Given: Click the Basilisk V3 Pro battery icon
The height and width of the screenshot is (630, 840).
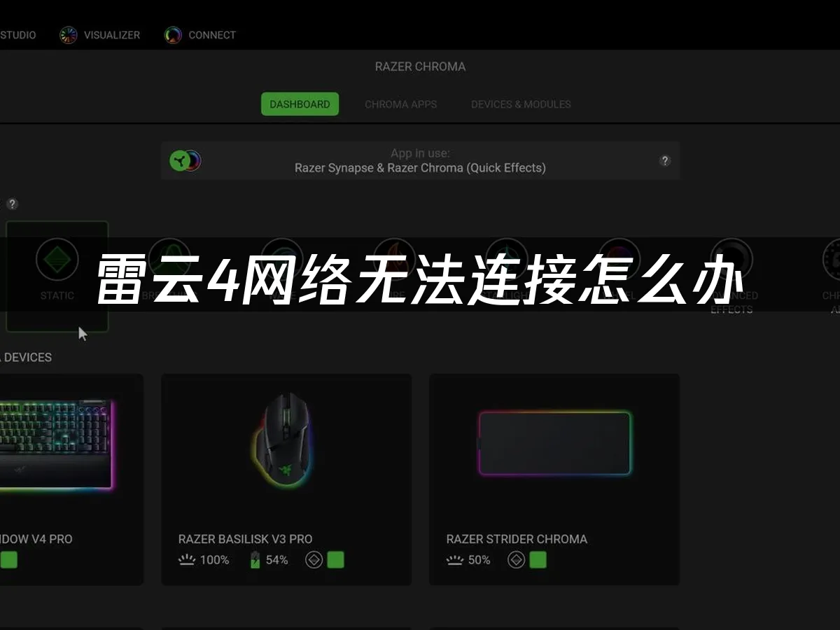Looking at the screenshot, I should [x=255, y=560].
